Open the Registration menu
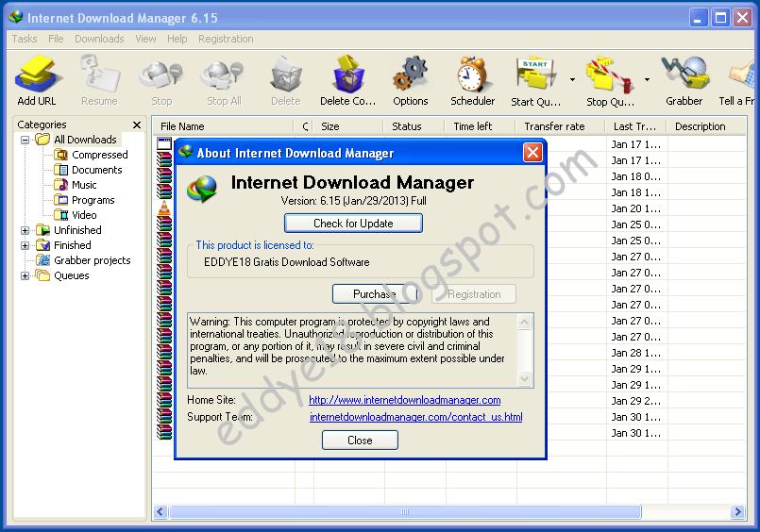760x532 pixels. tap(226, 39)
